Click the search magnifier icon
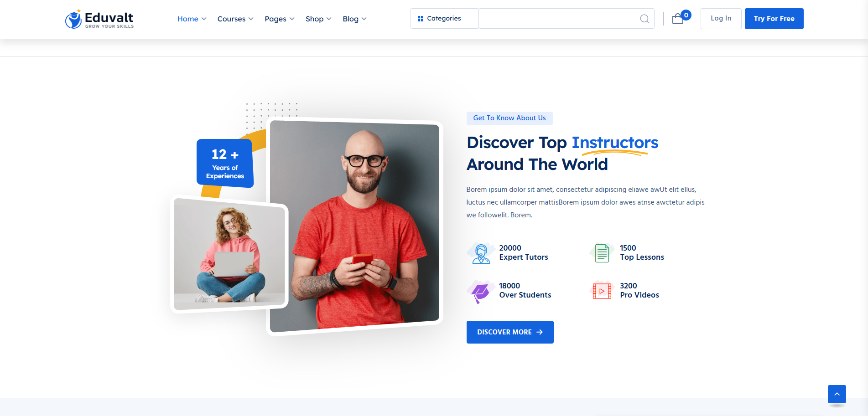 point(645,19)
